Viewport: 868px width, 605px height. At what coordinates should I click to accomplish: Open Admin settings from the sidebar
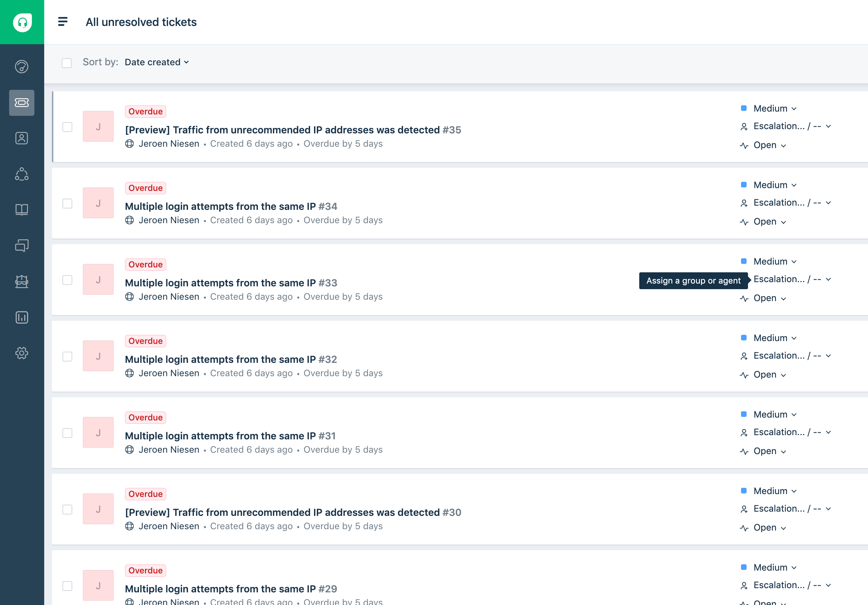click(21, 353)
